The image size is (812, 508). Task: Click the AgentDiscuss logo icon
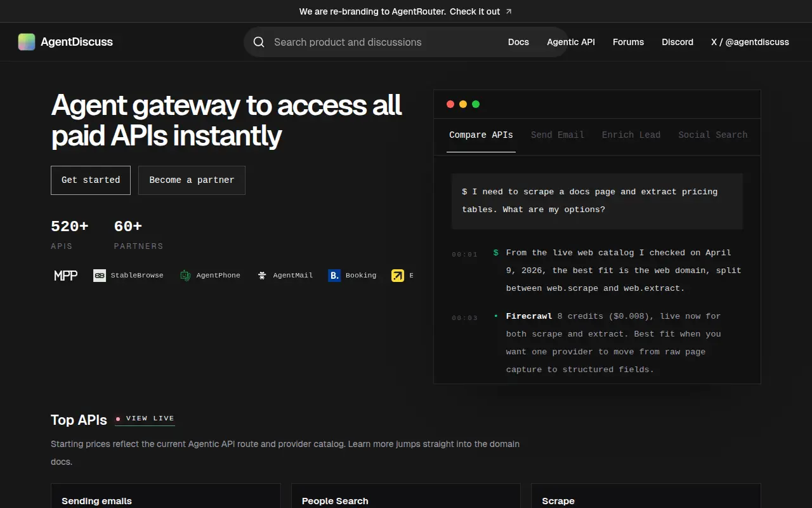tap(27, 42)
